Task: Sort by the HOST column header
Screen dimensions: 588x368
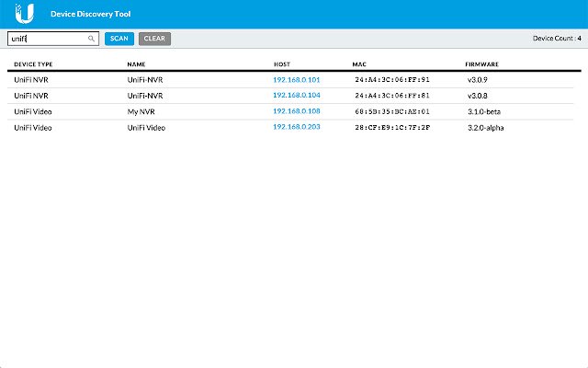Action: [282, 64]
